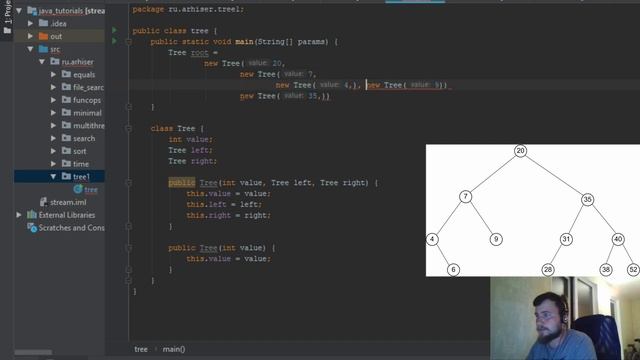640x360 pixels.
Task: Click 'new Tree( value: 20,' expression
Action: 244,63
